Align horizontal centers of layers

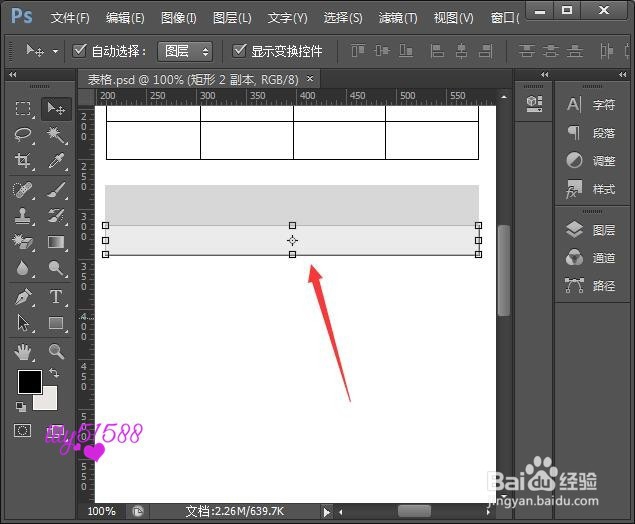(461, 51)
